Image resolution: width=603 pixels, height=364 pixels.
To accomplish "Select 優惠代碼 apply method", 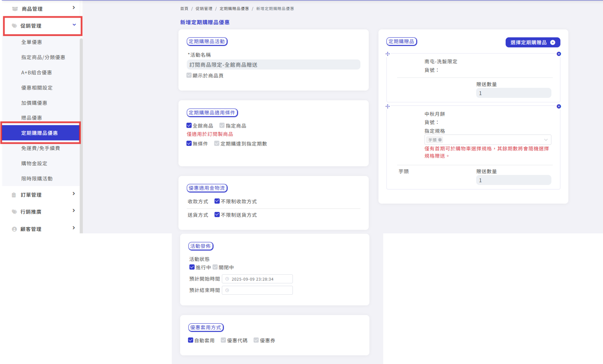I will [223, 340].
